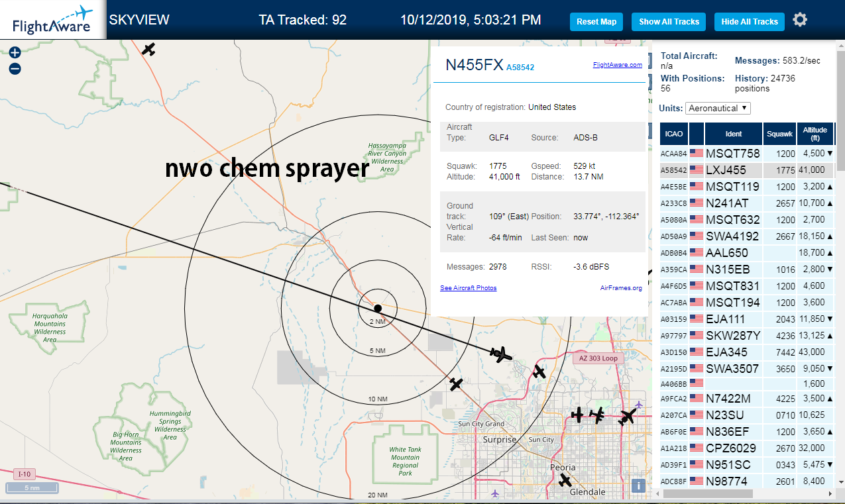This screenshot has height=504, width=845.
Task: Sort table by Altitude (ft) column header
Action: 815,134
